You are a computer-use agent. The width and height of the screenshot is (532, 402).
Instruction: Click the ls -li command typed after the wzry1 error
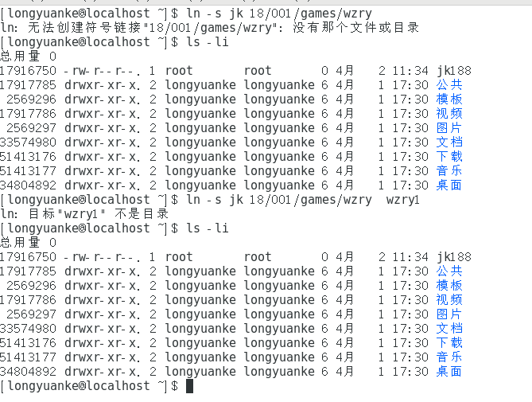coord(208,228)
